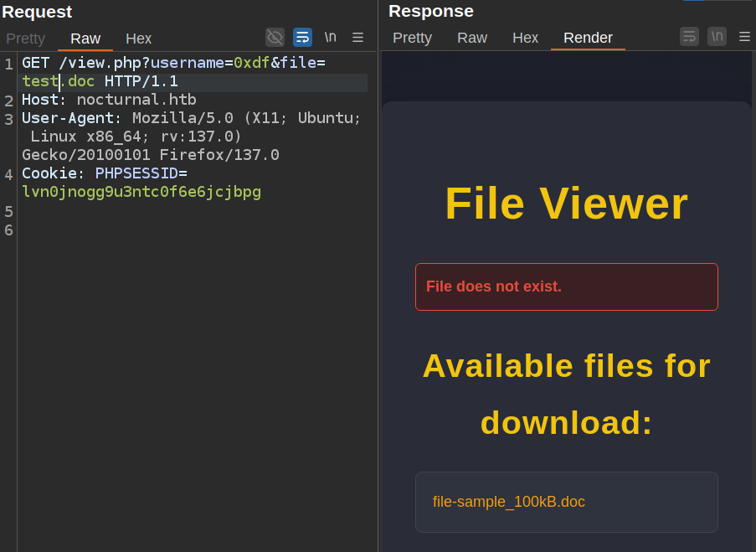Click \n newline icon in Response panel
Screen dimensions: 756x552
pyautogui.click(x=717, y=37)
